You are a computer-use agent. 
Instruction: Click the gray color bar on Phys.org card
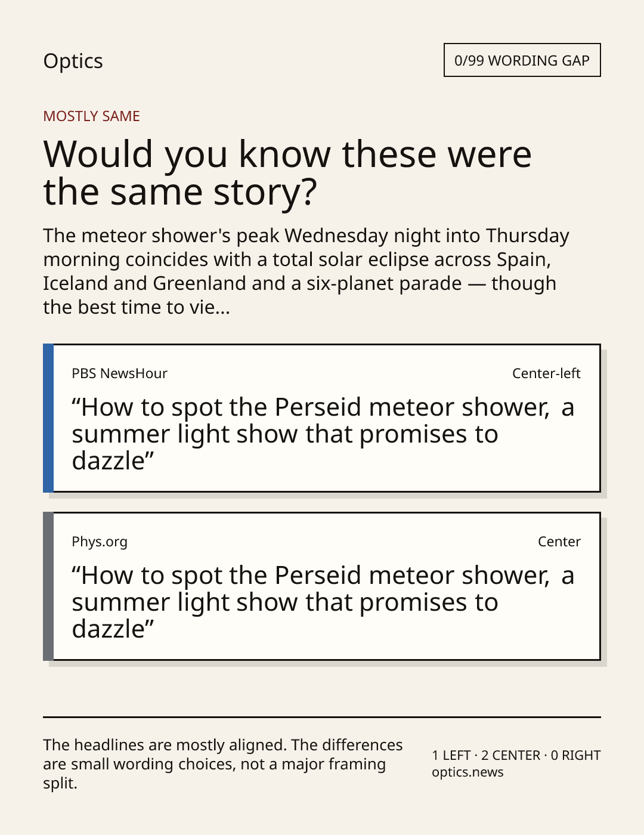(48, 586)
